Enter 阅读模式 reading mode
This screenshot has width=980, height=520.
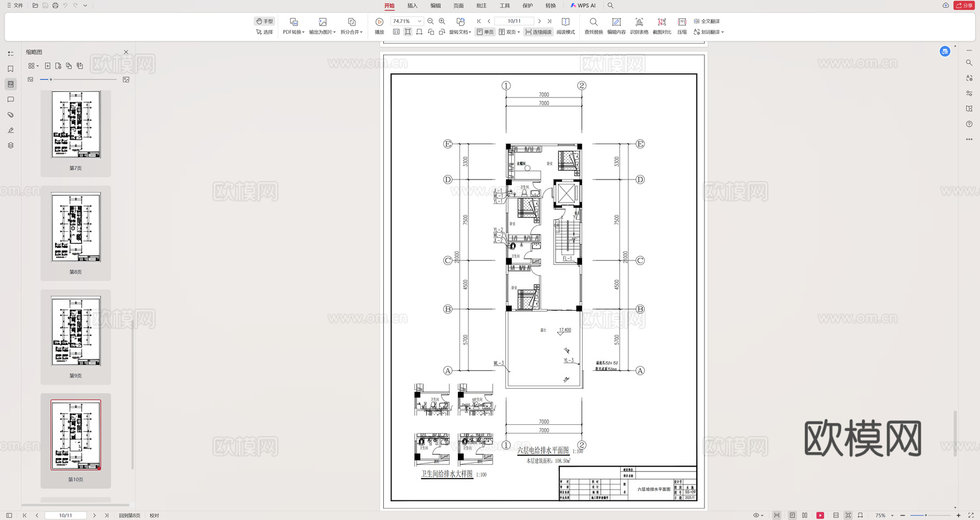[566, 26]
